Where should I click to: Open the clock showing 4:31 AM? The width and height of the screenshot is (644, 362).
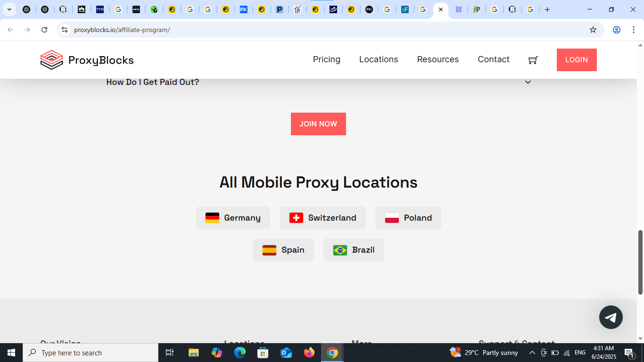click(x=603, y=353)
